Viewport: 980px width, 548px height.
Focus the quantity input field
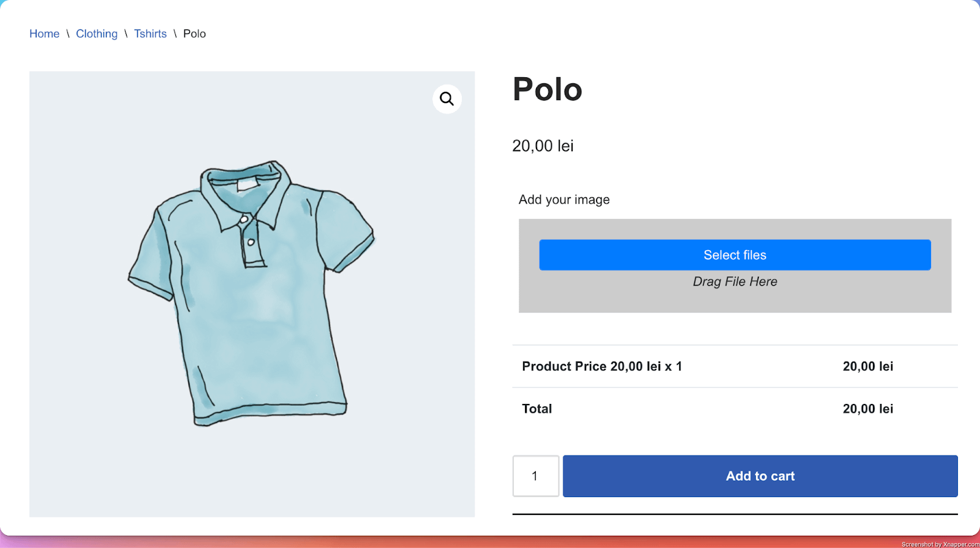(x=535, y=476)
